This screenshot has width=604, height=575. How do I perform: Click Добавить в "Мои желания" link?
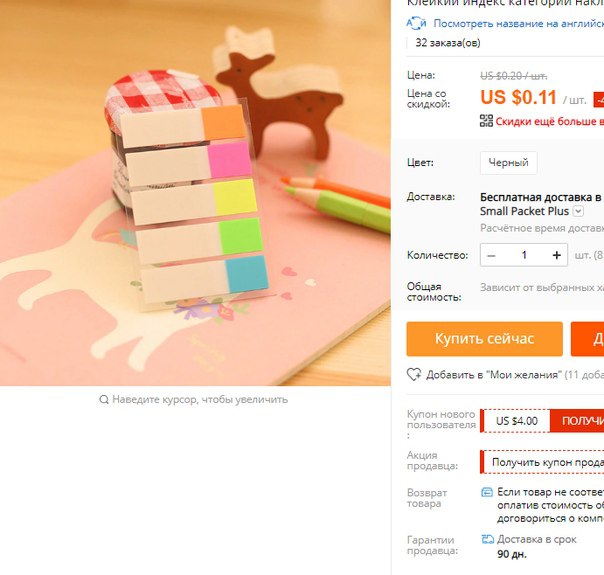coord(493,374)
